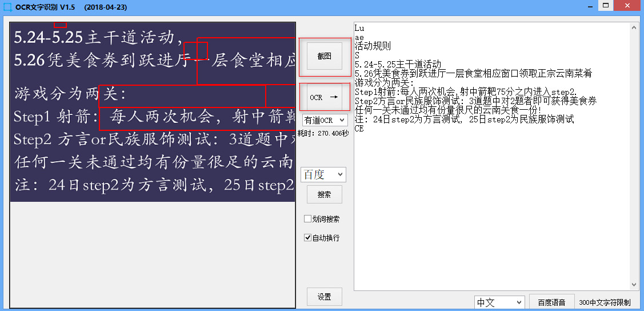Click the OCR app icon in title bar
The width and height of the screenshot is (644, 311).
point(7,7)
